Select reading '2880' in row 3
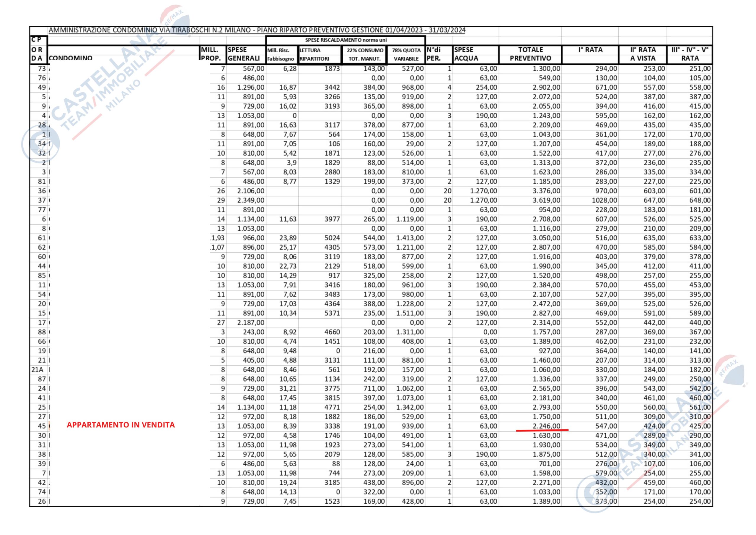 coord(332,172)
